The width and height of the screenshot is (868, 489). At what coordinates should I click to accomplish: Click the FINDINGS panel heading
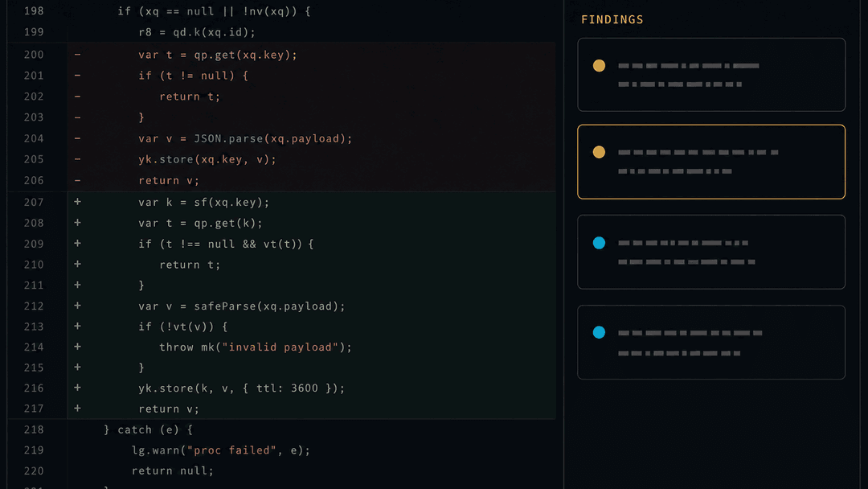[612, 20]
